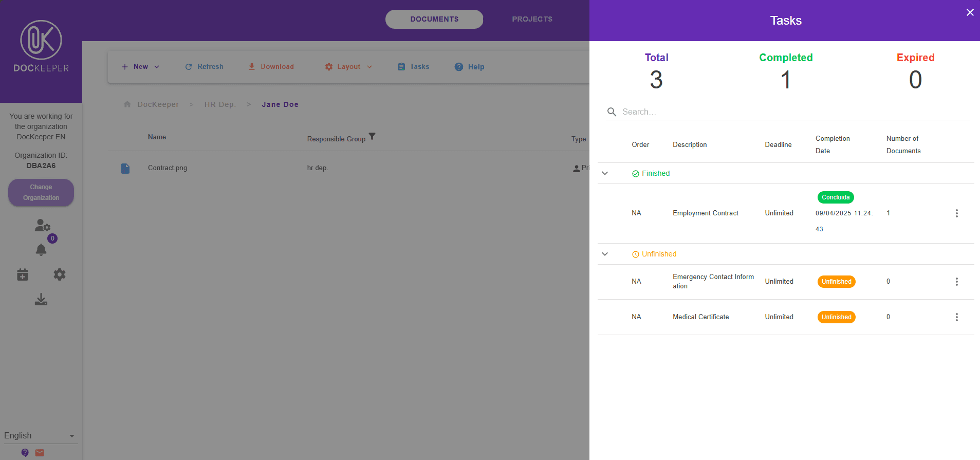Open options menu for Employment Contract task
The height and width of the screenshot is (460, 980).
point(956,213)
